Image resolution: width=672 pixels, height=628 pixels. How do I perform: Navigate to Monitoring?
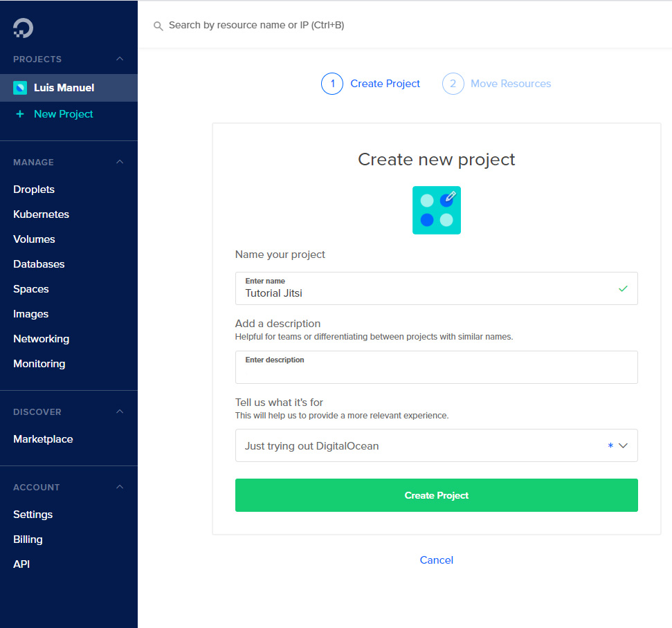coord(39,364)
